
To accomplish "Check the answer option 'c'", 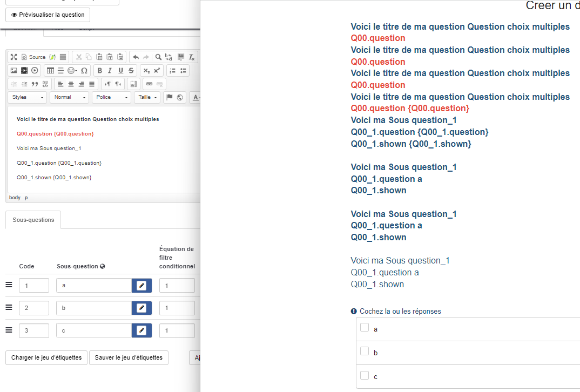I will click(365, 375).
